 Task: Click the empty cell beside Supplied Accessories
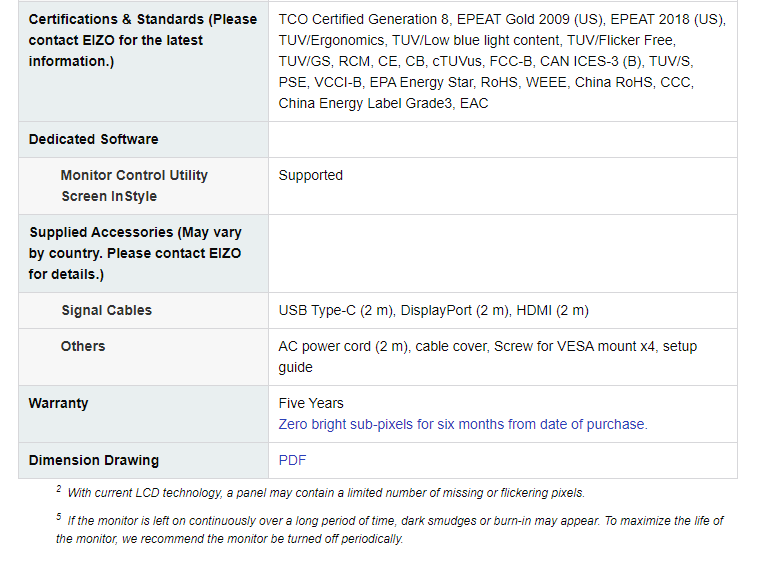coord(503,253)
